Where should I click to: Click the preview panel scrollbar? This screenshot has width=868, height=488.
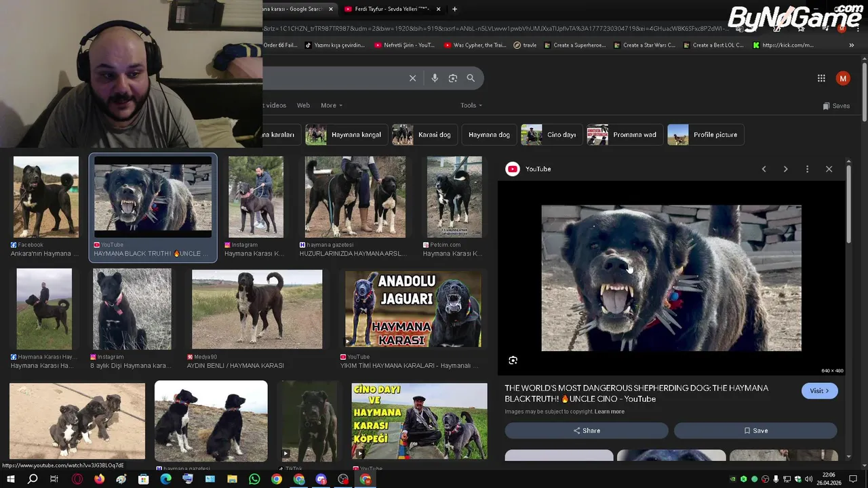pyautogui.click(x=848, y=203)
